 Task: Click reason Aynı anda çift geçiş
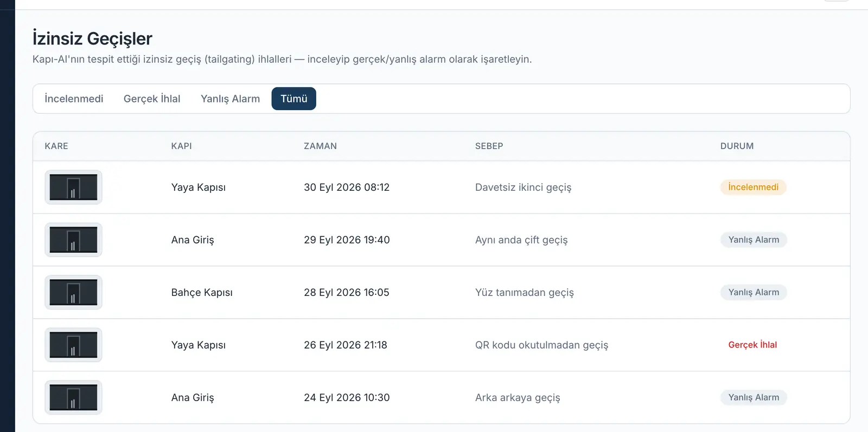pyautogui.click(x=521, y=240)
